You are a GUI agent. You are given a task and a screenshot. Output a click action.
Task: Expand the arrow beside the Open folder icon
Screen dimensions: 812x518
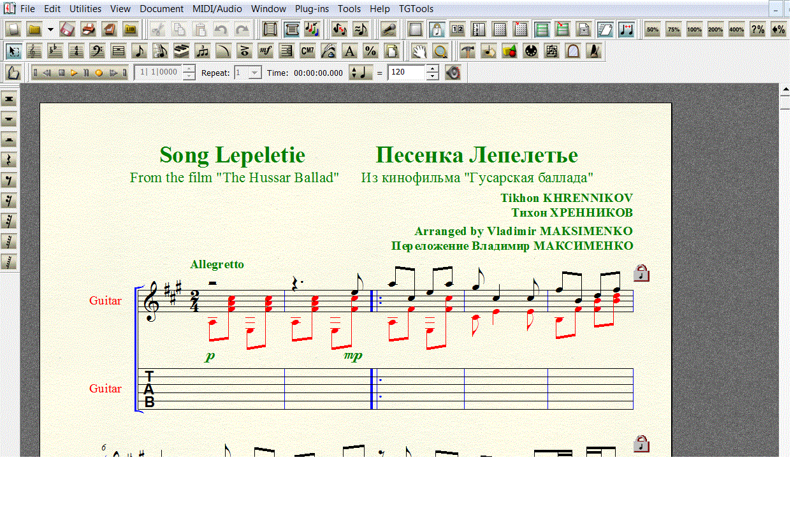pyautogui.click(x=50, y=29)
